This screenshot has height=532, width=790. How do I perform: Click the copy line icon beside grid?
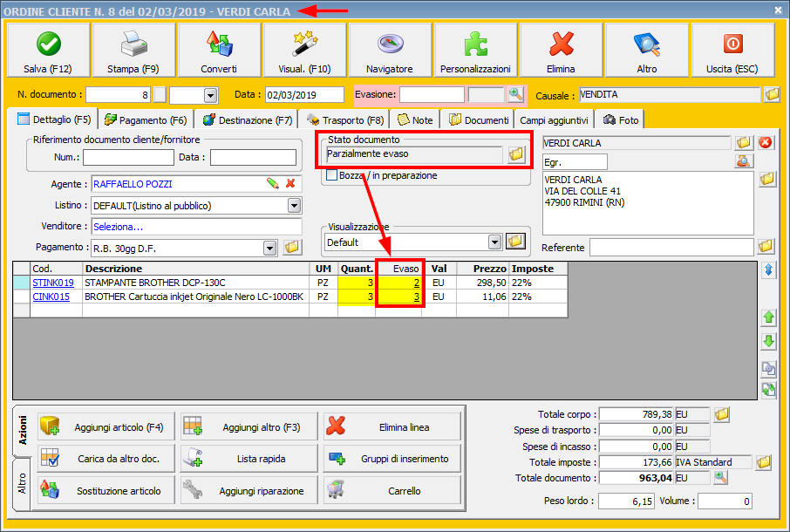click(x=768, y=368)
